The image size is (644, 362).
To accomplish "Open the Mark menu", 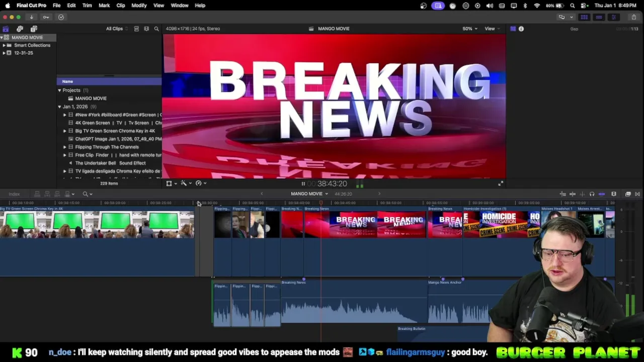I will pos(104,6).
